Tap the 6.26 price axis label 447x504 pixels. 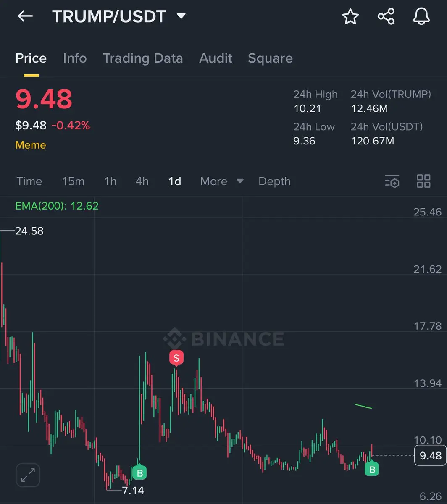430,496
